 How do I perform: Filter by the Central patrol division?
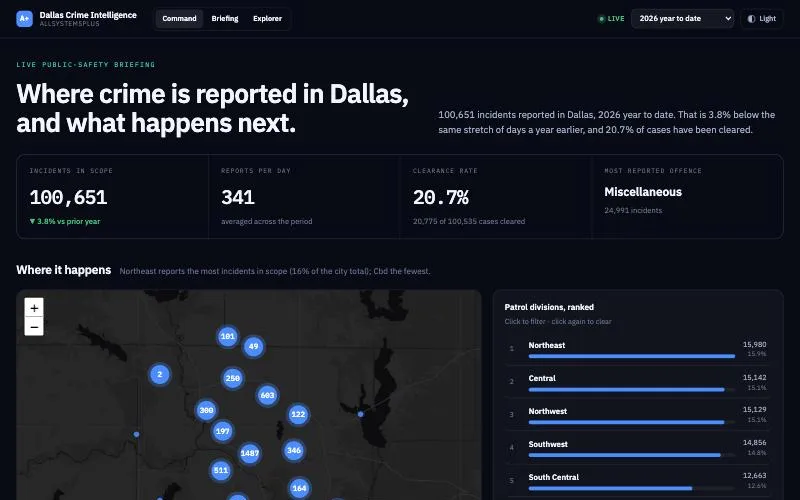point(638,382)
